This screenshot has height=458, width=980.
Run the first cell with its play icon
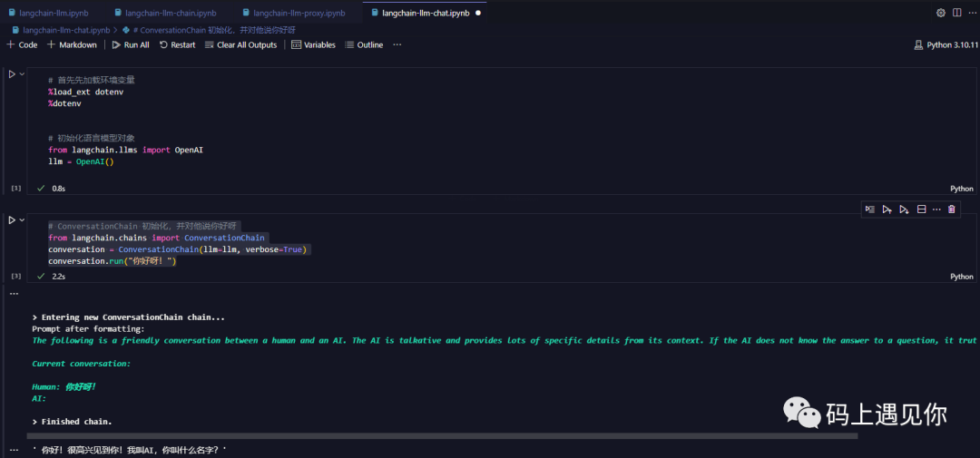click(12, 74)
